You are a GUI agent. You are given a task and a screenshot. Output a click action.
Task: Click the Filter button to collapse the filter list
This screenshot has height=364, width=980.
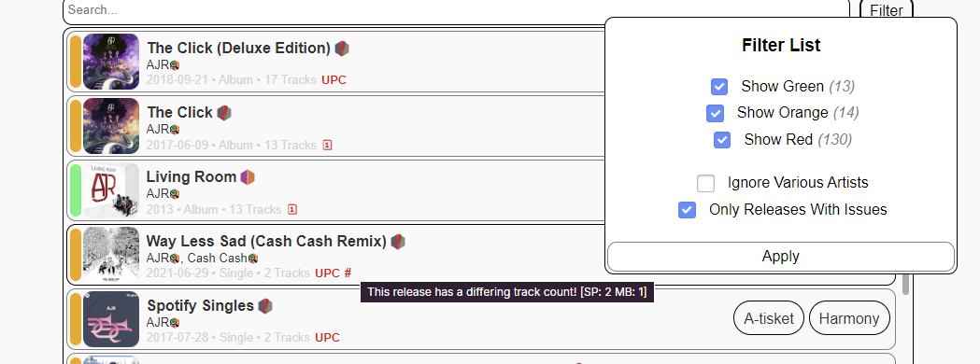[x=887, y=9]
